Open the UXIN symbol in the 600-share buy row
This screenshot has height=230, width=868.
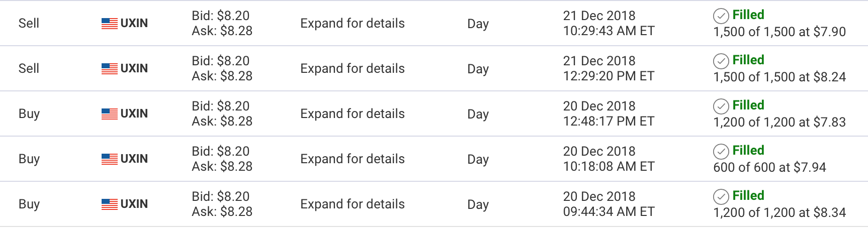pos(134,159)
